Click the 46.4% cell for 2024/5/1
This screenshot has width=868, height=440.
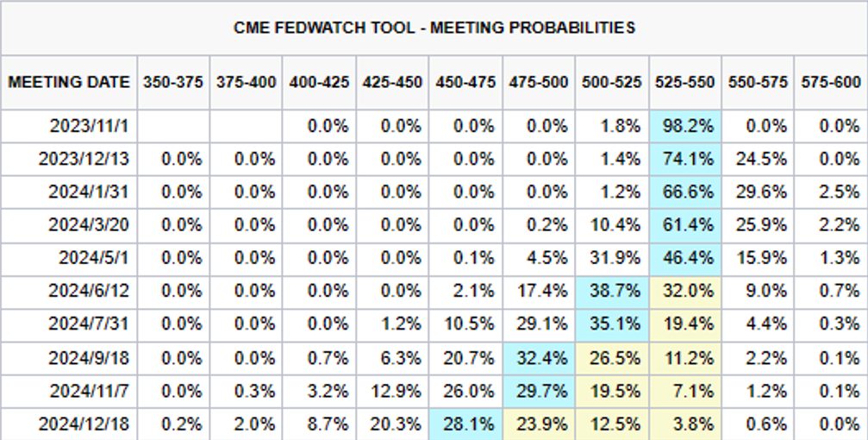click(685, 258)
